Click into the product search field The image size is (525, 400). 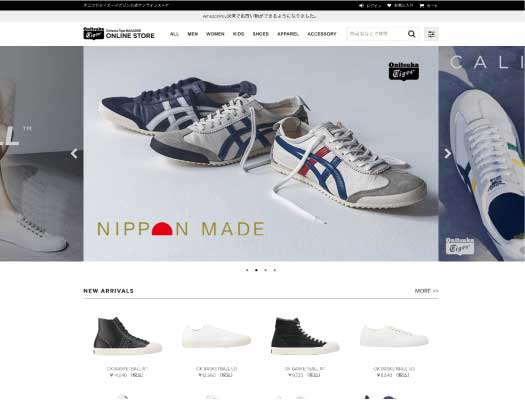pos(377,34)
